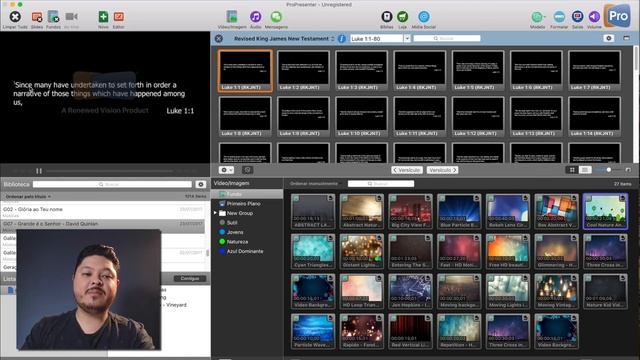Expand the New Group folder
Screen dimensions: 640x360
[215, 213]
